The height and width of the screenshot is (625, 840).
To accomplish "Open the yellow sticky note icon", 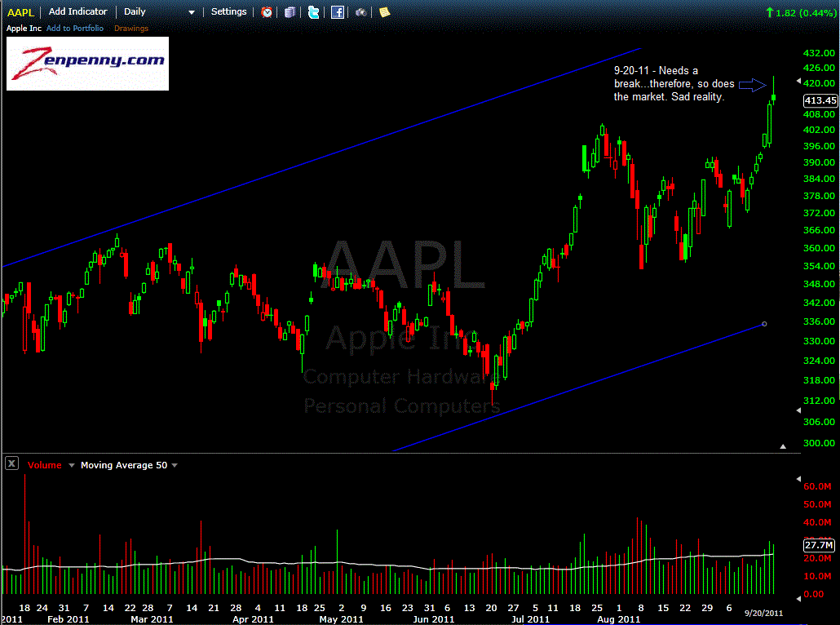I will tap(385, 11).
